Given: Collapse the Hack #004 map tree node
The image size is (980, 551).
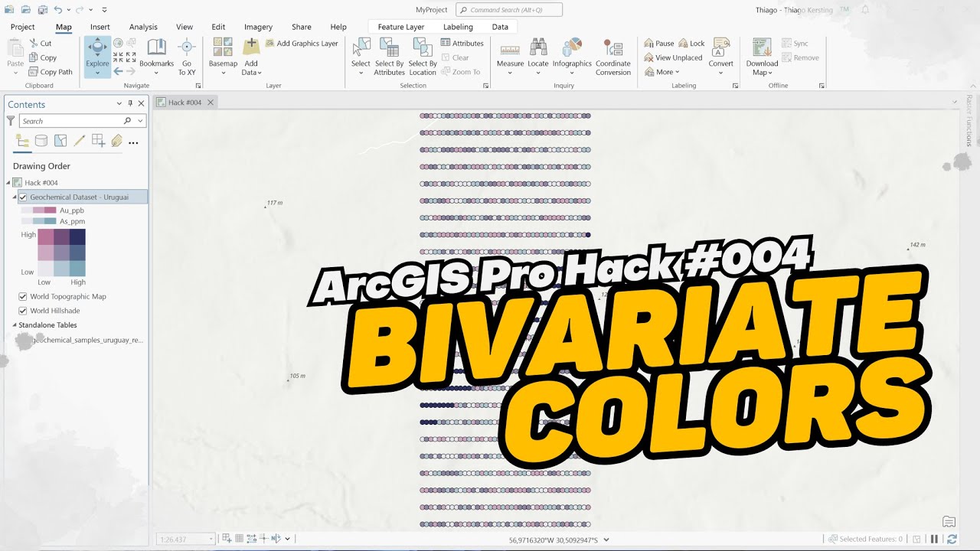Looking at the screenshot, I should [8, 183].
